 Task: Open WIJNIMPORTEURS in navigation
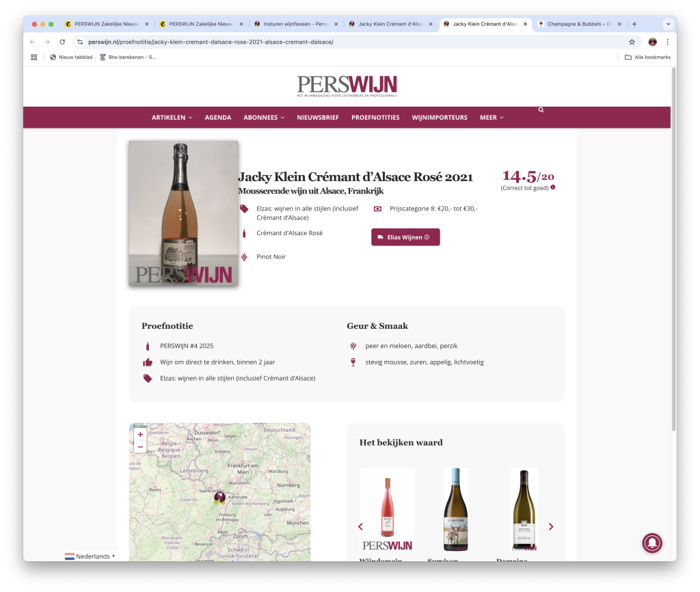(440, 118)
